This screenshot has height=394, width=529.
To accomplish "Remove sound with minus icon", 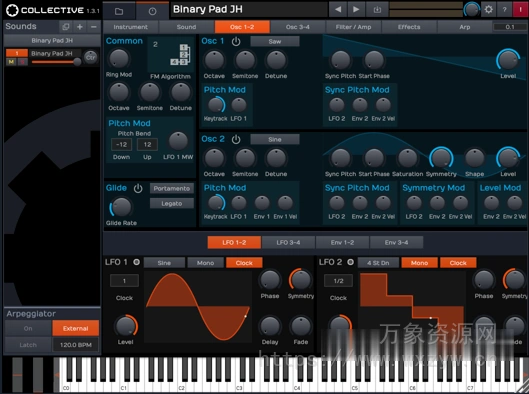I will (94, 27).
